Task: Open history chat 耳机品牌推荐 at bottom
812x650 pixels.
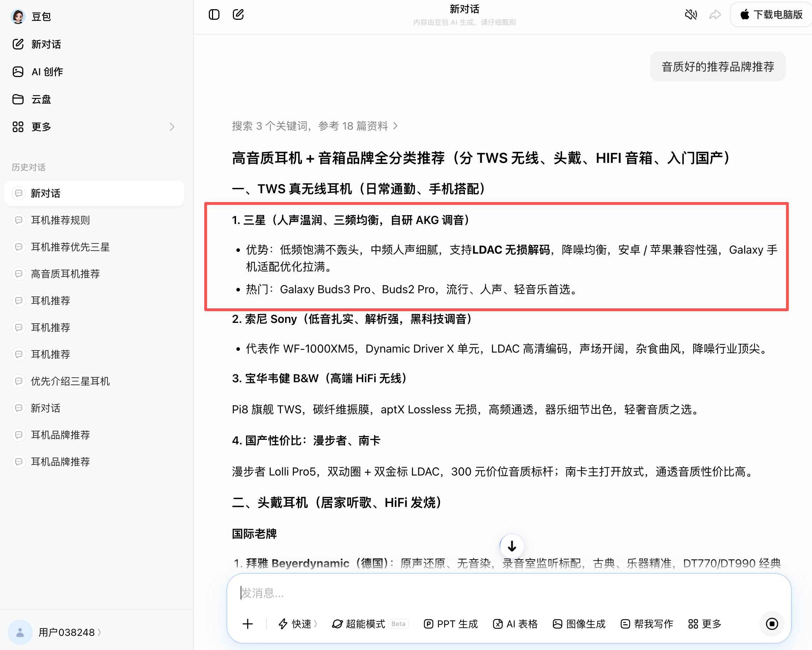Action: [x=60, y=462]
